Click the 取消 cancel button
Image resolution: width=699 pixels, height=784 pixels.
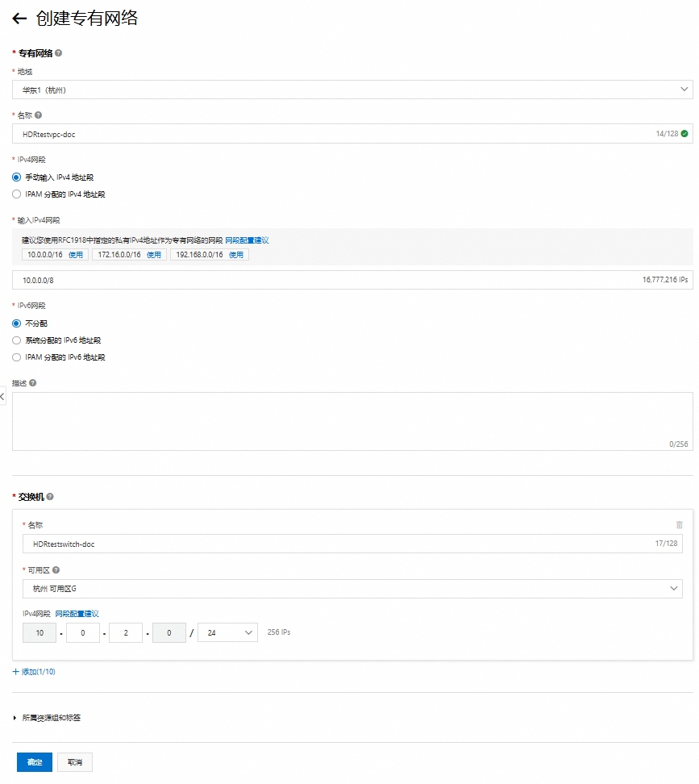pyautogui.click(x=75, y=762)
